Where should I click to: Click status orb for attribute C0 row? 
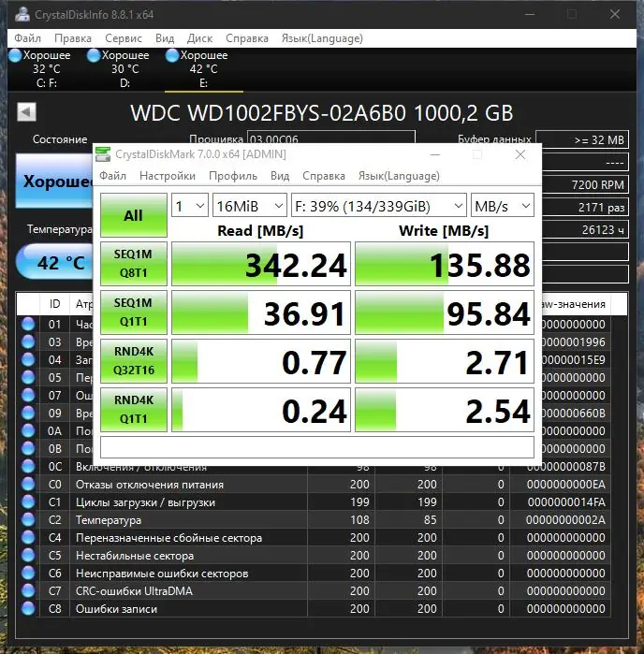pyautogui.click(x=28, y=485)
